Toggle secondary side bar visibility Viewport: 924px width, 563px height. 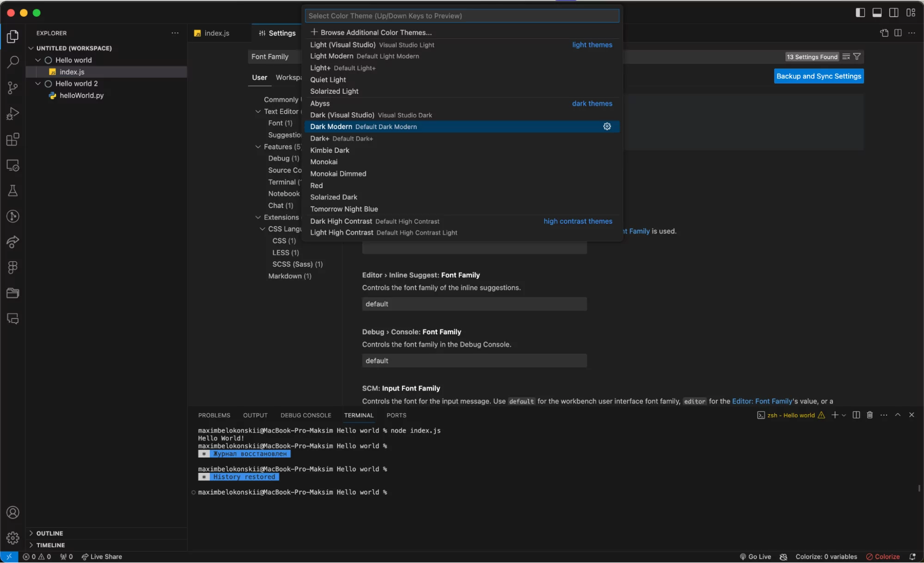point(893,12)
